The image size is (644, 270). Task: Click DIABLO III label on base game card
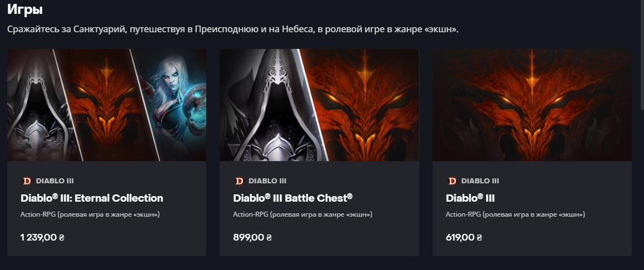[x=480, y=181]
